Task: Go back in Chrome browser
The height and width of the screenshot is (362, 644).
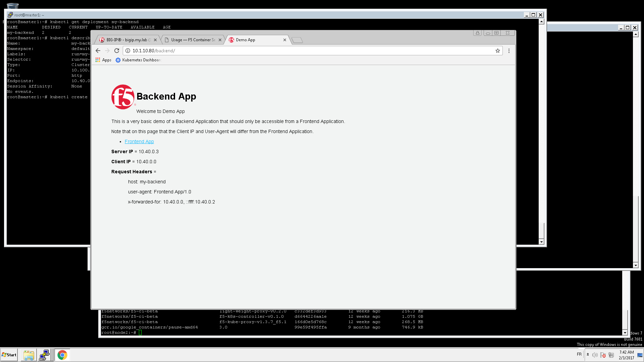Action: coord(98,51)
